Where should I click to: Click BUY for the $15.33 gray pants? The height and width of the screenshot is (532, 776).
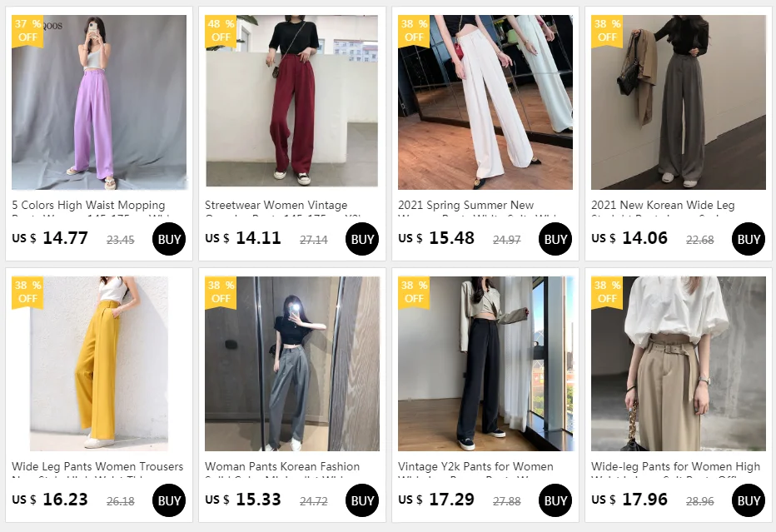(361, 500)
